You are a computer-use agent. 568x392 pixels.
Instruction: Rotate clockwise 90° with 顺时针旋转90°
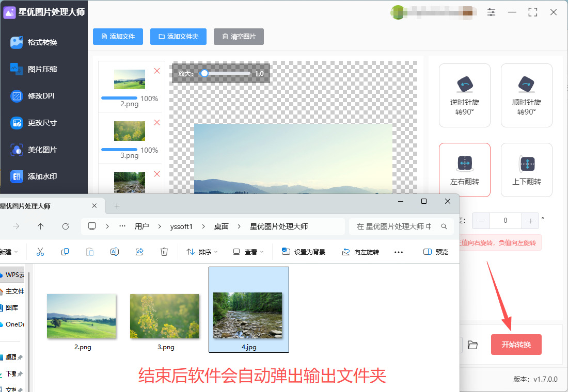(526, 95)
